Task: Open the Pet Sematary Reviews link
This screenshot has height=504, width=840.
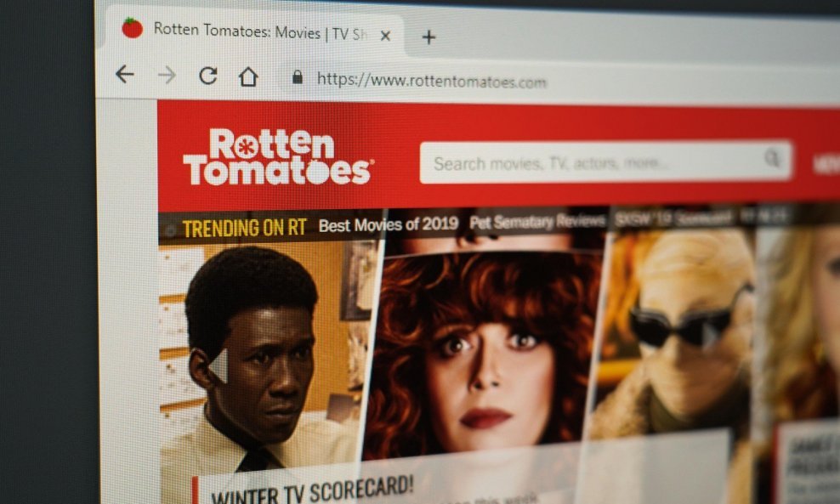Action: point(537,222)
